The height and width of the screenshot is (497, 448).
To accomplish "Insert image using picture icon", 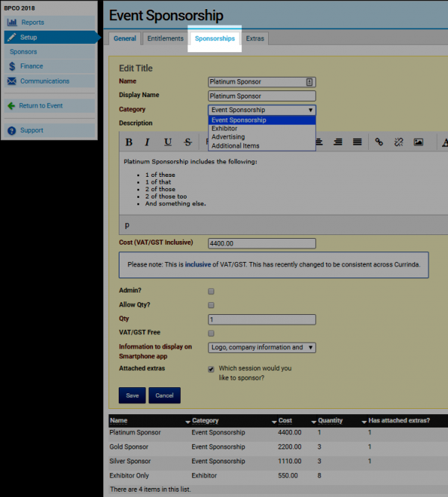I will pyautogui.click(x=418, y=142).
